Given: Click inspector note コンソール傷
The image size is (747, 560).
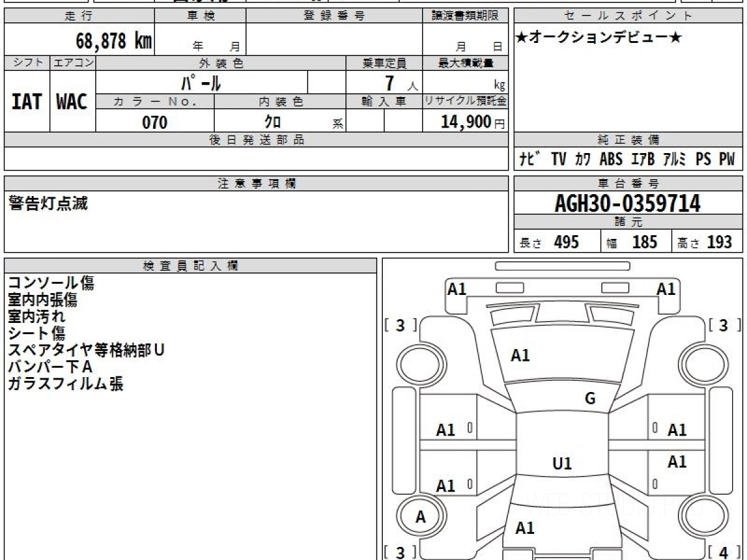Looking at the screenshot, I should 51,284.
